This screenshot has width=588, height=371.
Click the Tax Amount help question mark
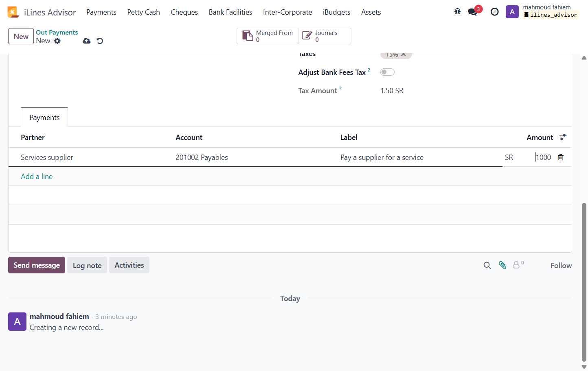tap(340, 88)
